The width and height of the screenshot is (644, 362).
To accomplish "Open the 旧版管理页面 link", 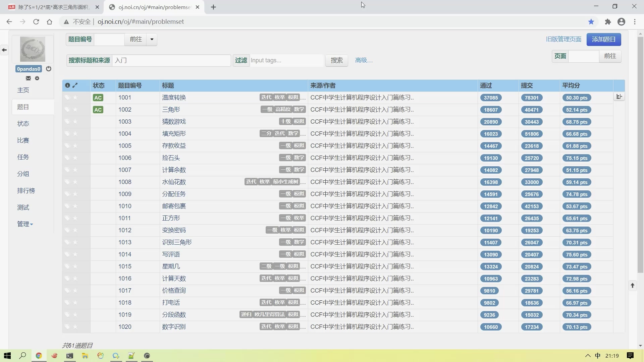I will coord(563,39).
